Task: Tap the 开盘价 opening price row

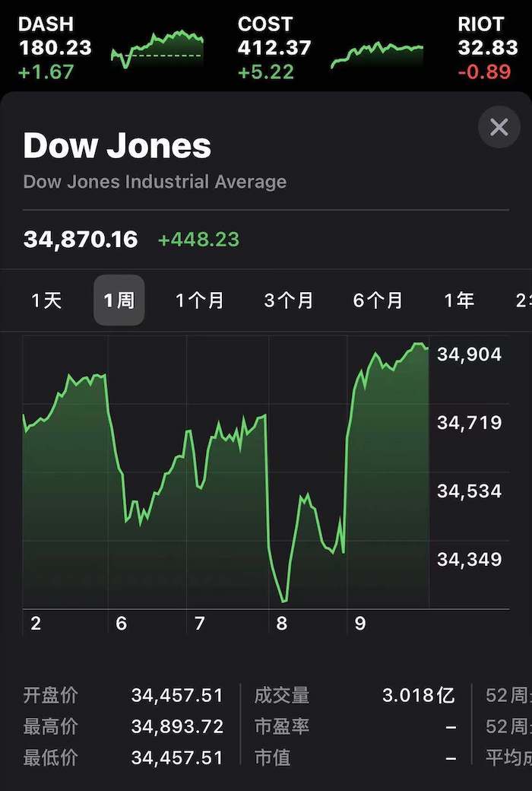Action: [123, 695]
